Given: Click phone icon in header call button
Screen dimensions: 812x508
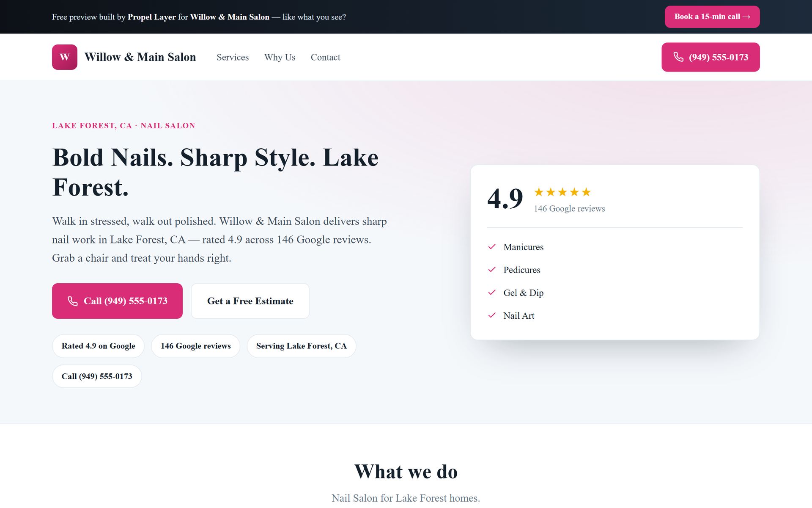Looking at the screenshot, I should (x=678, y=57).
